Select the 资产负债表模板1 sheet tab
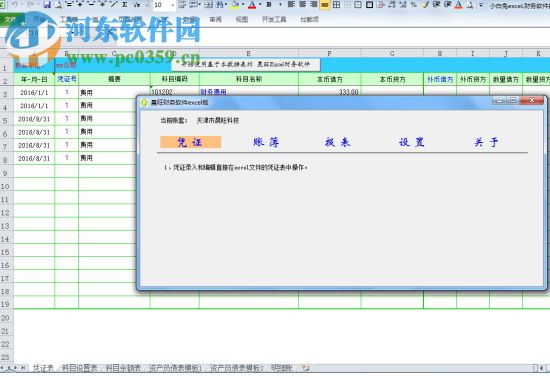Image resolution: width=550 pixels, height=377 pixels. click(x=176, y=368)
